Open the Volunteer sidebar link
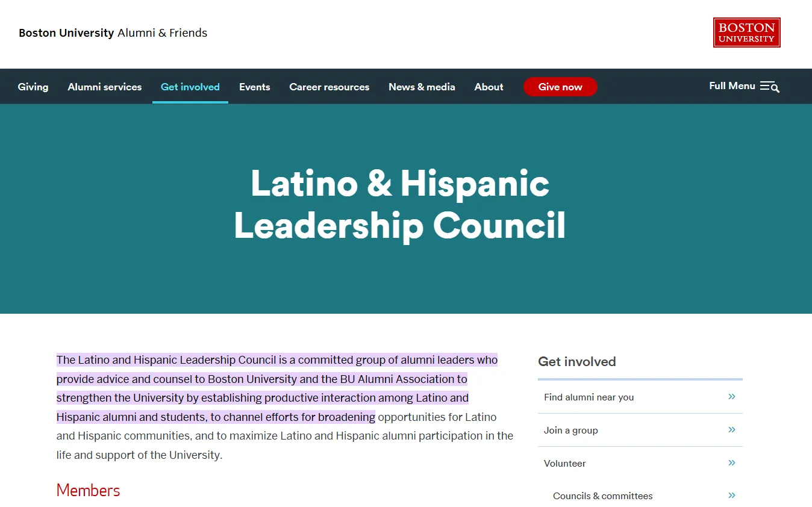812x507 pixels. coord(565,463)
